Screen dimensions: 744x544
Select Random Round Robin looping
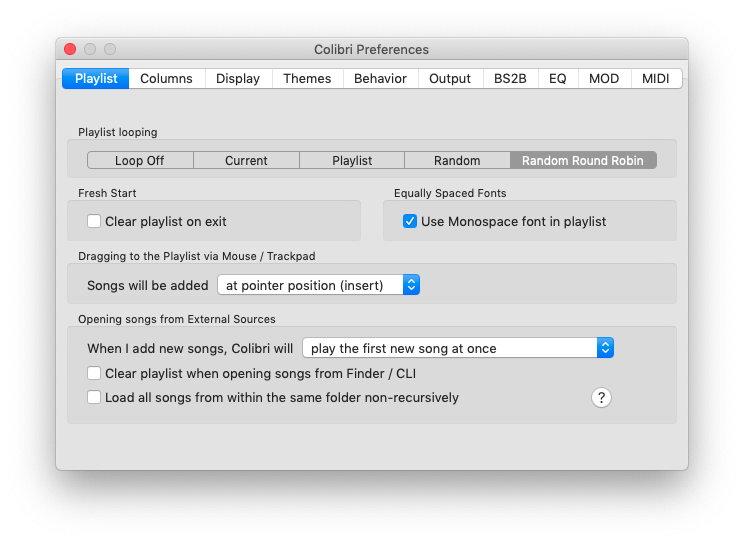tap(583, 160)
